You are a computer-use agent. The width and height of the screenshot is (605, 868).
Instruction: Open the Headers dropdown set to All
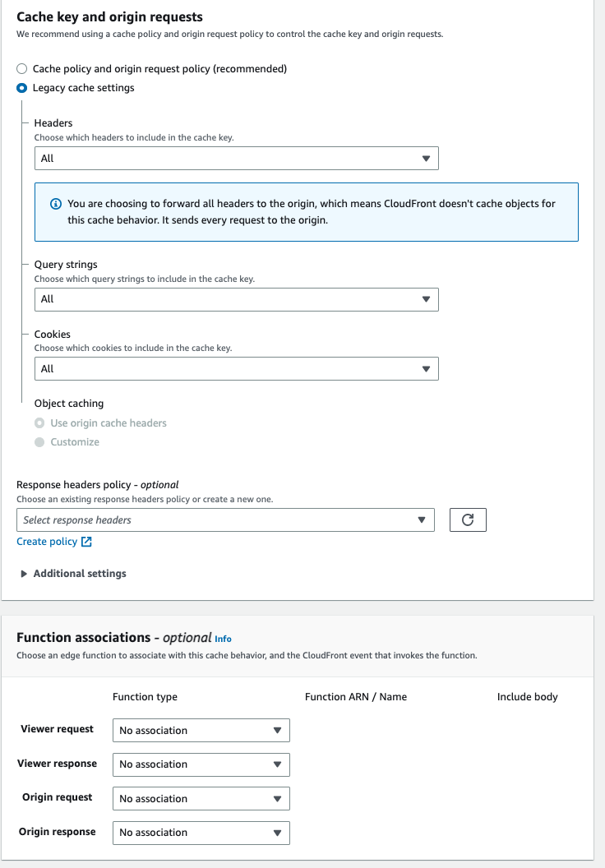pyautogui.click(x=237, y=158)
